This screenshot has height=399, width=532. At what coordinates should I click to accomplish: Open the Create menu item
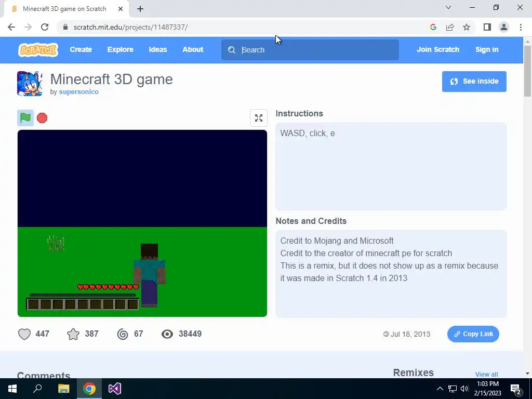[x=81, y=49]
